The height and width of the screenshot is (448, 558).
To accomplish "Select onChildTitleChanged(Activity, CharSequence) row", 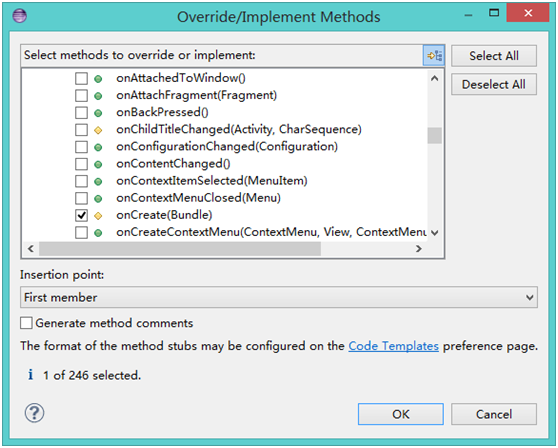I will pyautogui.click(x=239, y=130).
